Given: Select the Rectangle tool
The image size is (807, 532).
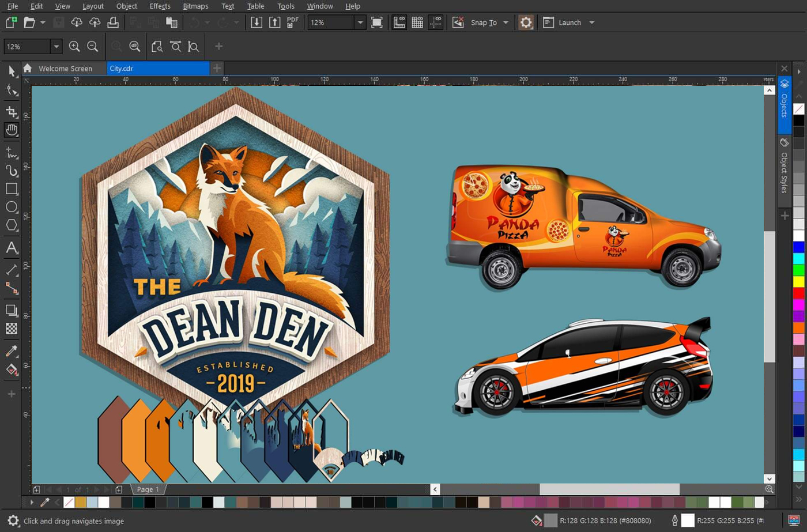Looking at the screenshot, I should point(12,188).
